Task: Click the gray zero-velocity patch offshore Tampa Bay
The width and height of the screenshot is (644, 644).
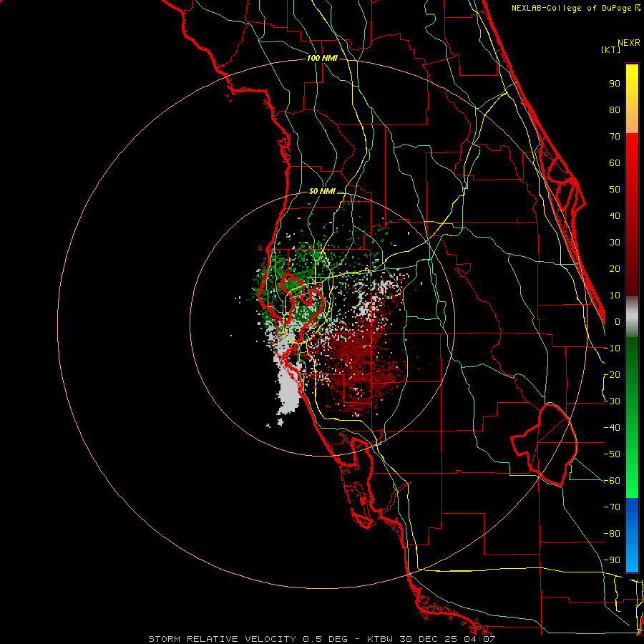Action: [290, 388]
